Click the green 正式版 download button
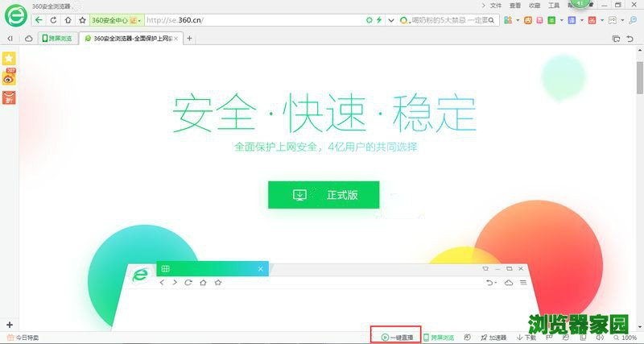This screenshot has height=344, width=644. 323,195
